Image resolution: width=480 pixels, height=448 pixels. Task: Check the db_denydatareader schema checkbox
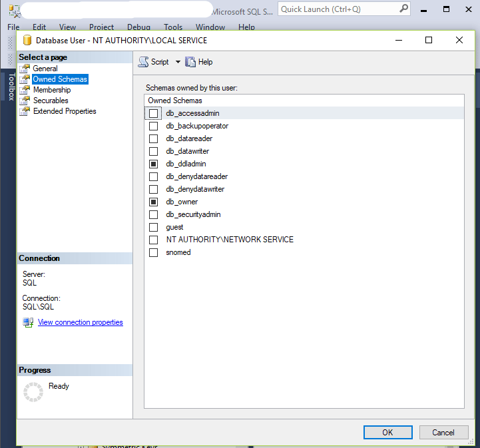pyautogui.click(x=153, y=176)
